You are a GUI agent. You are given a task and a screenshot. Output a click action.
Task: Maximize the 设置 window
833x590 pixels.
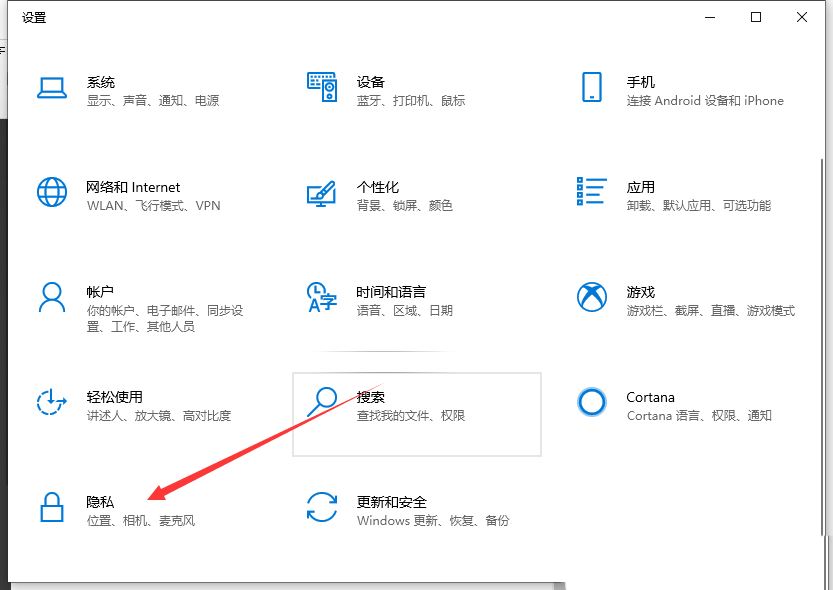point(756,17)
